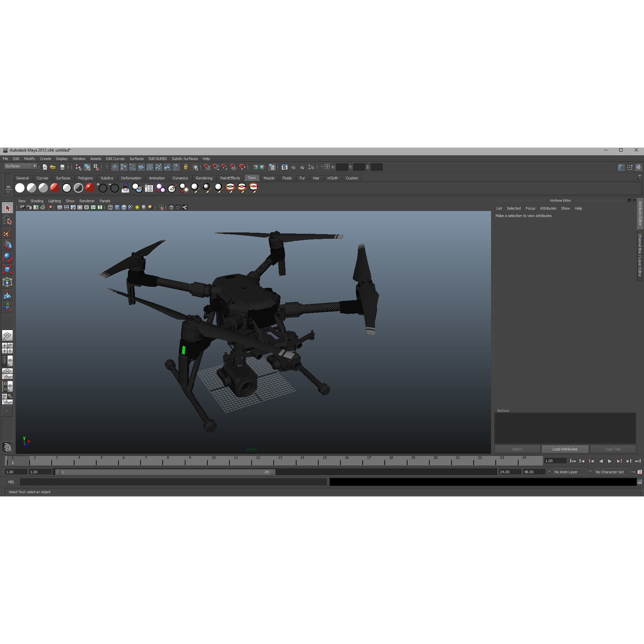The height and width of the screenshot is (644, 644).
Task: Activate the Rotate tool
Action: (7, 257)
